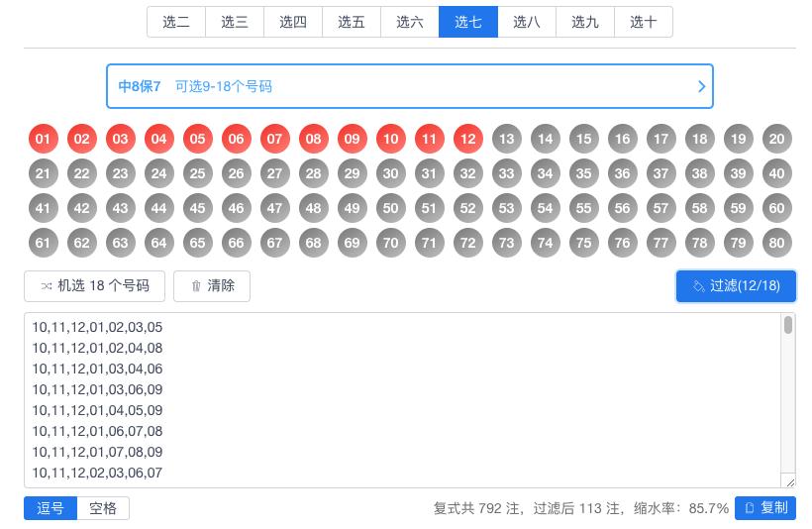This screenshot has width=812, height=529.
Task: Click the 过滤(12/18) button
Action: pos(736,286)
